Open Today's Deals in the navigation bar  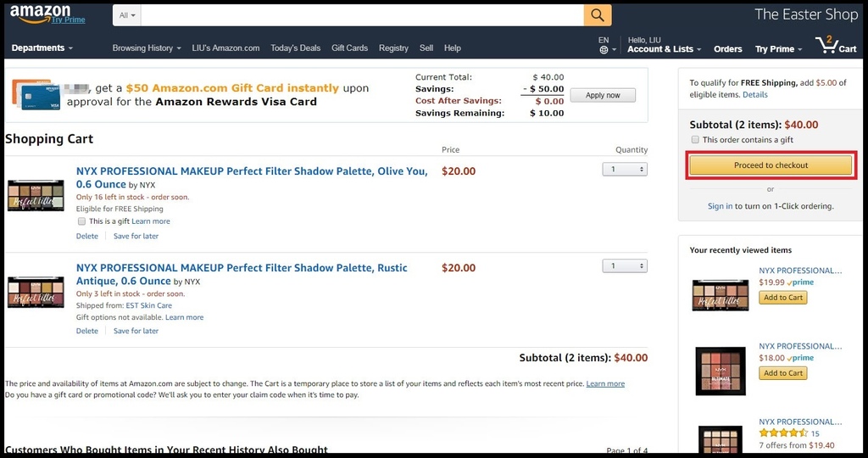tap(295, 48)
